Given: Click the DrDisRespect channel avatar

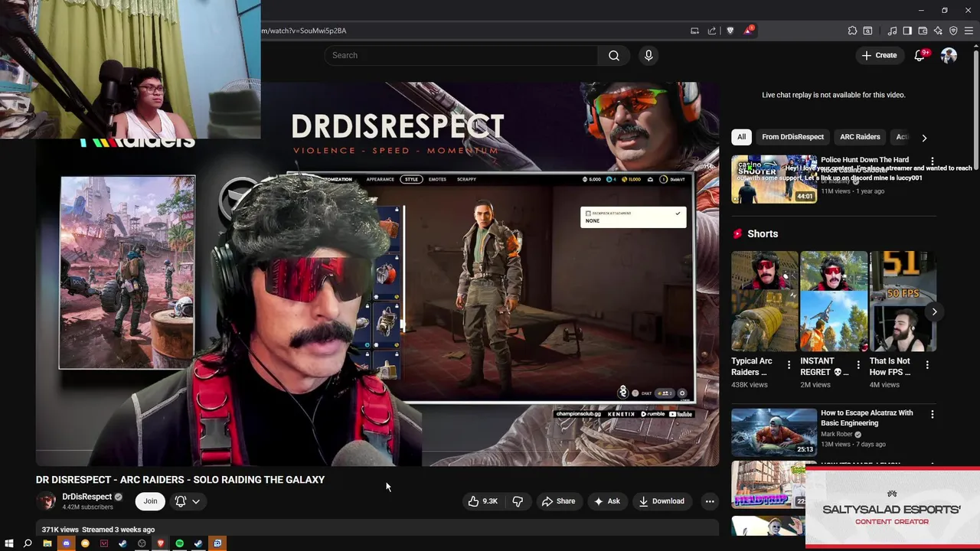Looking at the screenshot, I should click(47, 501).
